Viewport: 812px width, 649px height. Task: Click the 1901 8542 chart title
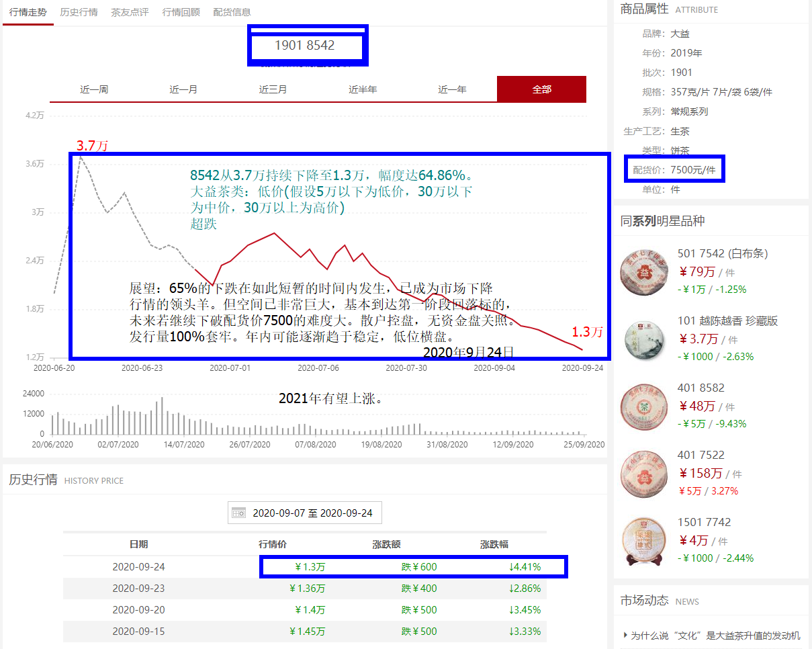[x=305, y=46]
